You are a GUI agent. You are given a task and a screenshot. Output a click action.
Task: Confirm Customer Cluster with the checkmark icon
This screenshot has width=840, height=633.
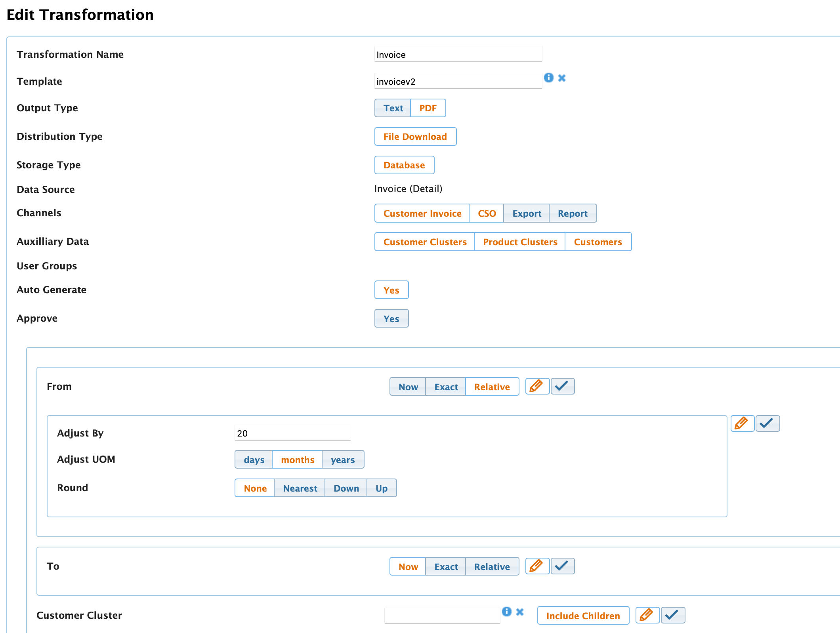click(673, 615)
